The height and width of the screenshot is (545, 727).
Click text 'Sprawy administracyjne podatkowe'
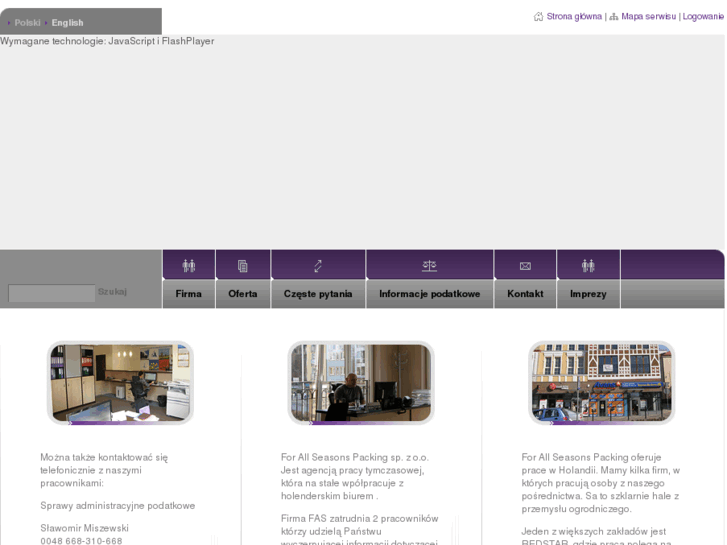coord(118,506)
